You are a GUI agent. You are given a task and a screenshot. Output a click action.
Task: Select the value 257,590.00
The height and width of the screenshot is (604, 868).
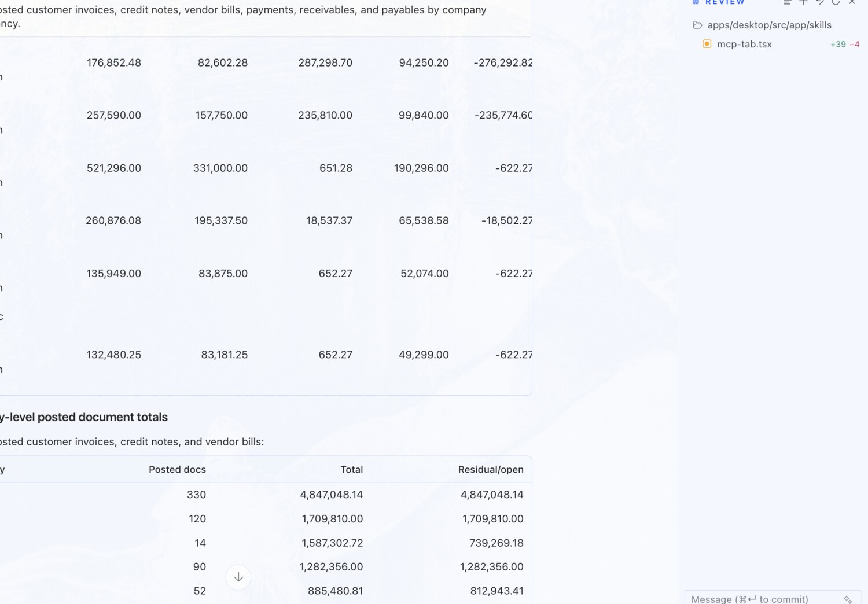coord(114,115)
